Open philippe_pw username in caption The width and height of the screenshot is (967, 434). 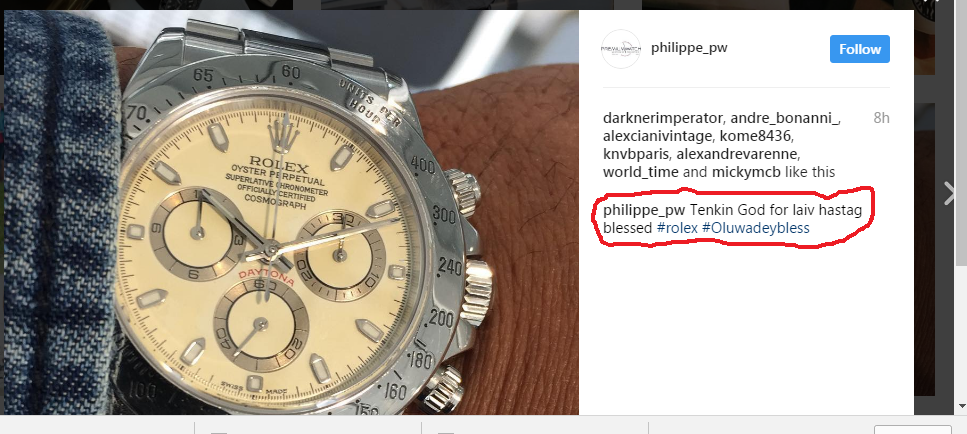(x=641, y=210)
